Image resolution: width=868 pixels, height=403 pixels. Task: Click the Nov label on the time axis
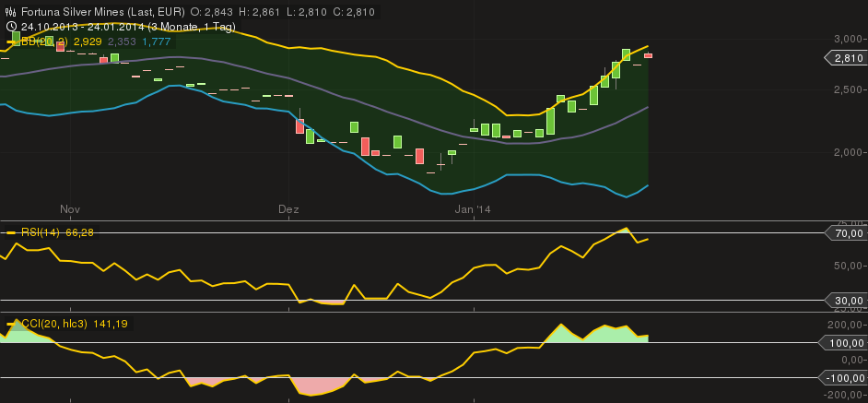[71, 210]
